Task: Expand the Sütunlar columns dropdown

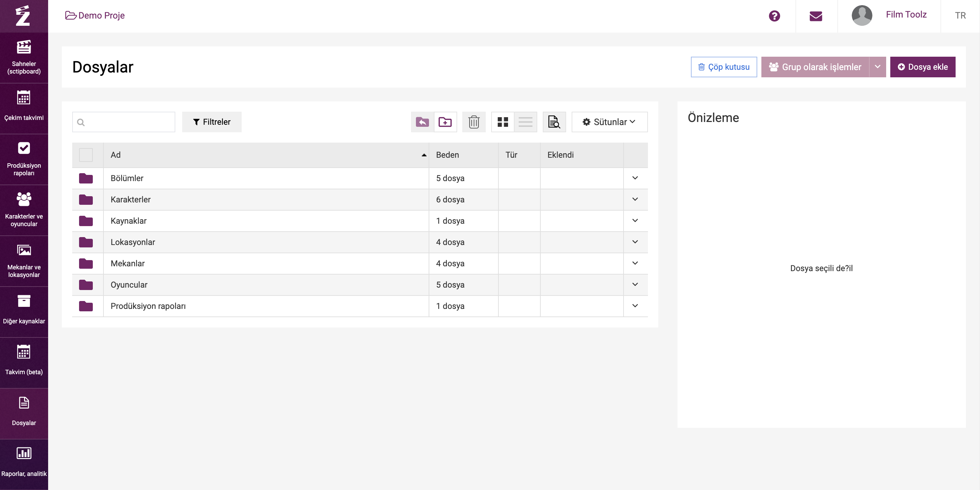Action: [x=609, y=122]
